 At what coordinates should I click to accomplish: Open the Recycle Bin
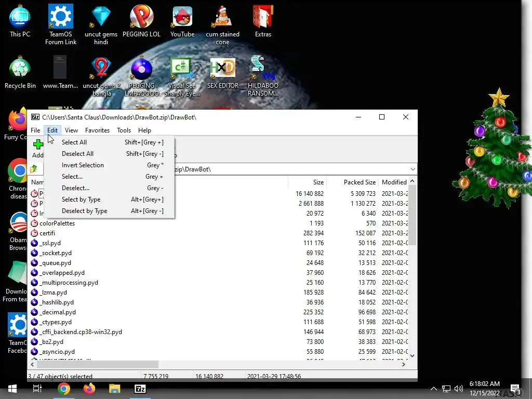point(20,73)
